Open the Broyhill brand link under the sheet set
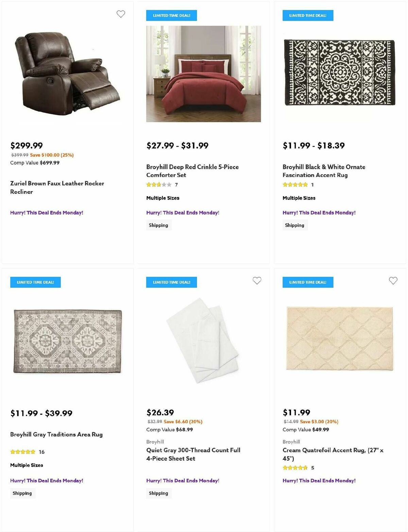The width and height of the screenshot is (408, 532). (x=155, y=442)
